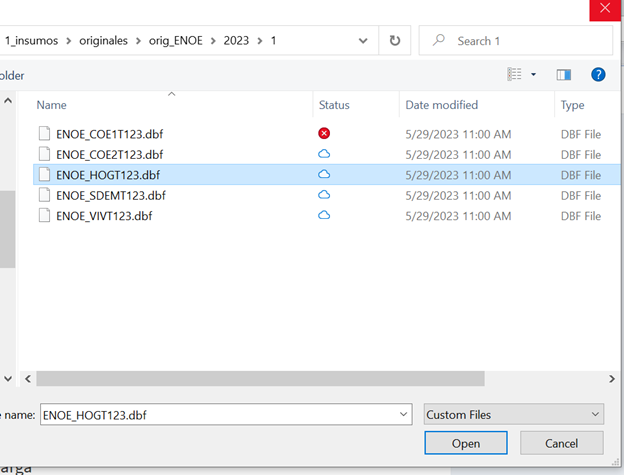Click the sync error status icon for ENOE_COE1T123.dbf
The image size is (624, 475).
[x=324, y=133]
